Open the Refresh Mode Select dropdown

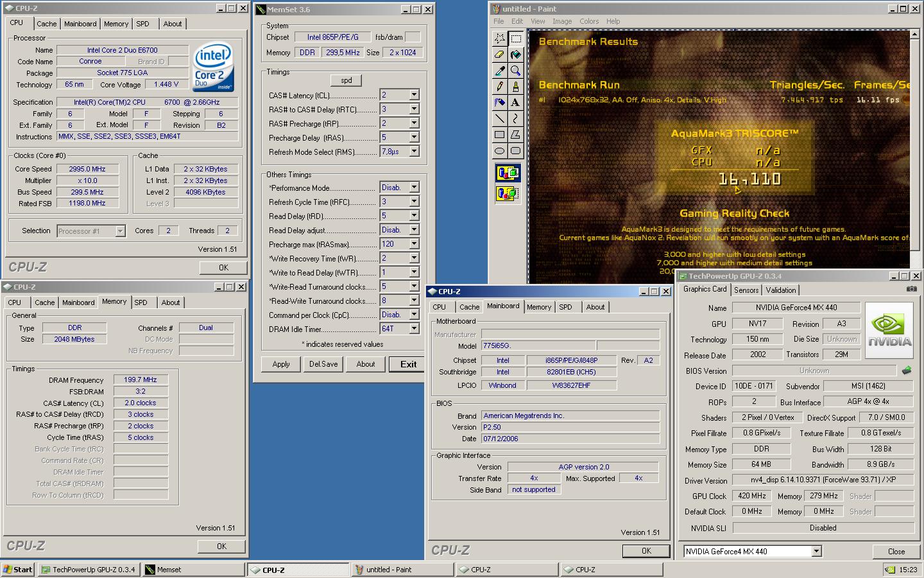click(x=414, y=152)
